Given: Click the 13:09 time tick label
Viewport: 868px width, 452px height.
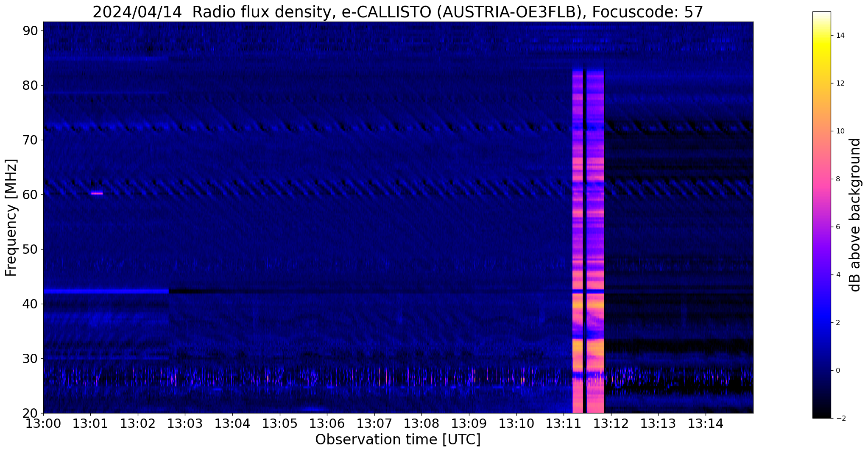Looking at the screenshot, I should point(469,423).
